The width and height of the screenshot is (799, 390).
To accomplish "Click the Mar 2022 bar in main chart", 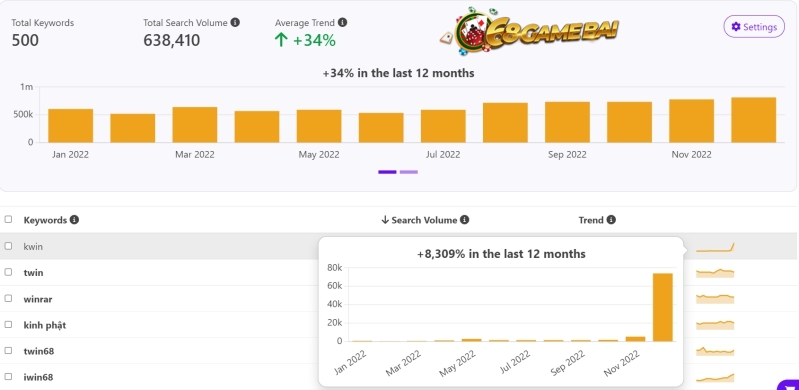I will [x=195, y=124].
